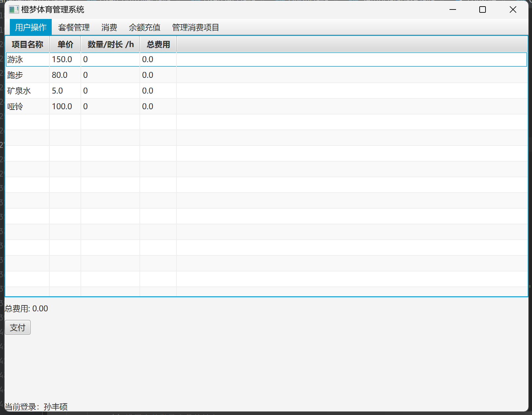This screenshot has width=532, height=415.
Task: Switch to the 用户操作 tab
Action: [31, 27]
